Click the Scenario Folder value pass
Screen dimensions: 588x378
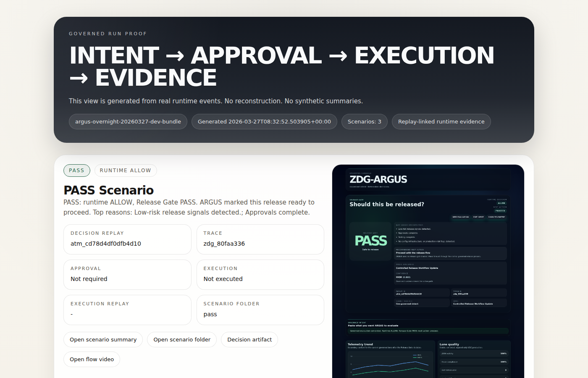(x=210, y=314)
